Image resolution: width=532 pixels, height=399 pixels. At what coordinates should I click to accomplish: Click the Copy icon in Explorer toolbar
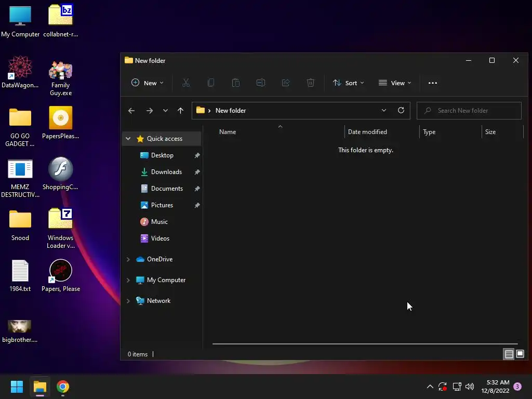pos(211,83)
